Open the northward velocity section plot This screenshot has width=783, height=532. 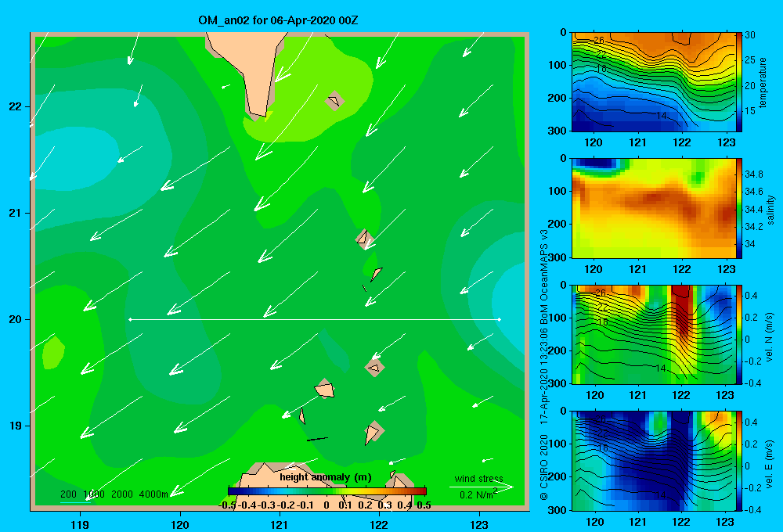654,334
